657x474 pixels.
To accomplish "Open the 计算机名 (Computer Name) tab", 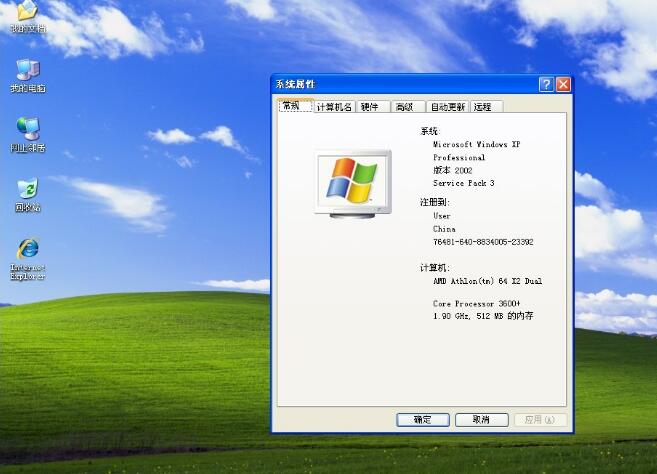I will 334,107.
